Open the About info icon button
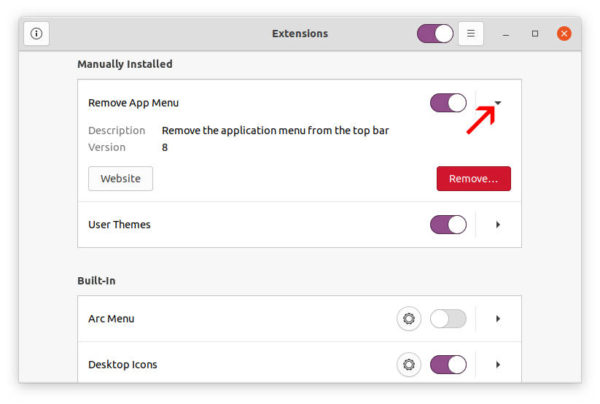The image size is (600, 404). [x=36, y=34]
